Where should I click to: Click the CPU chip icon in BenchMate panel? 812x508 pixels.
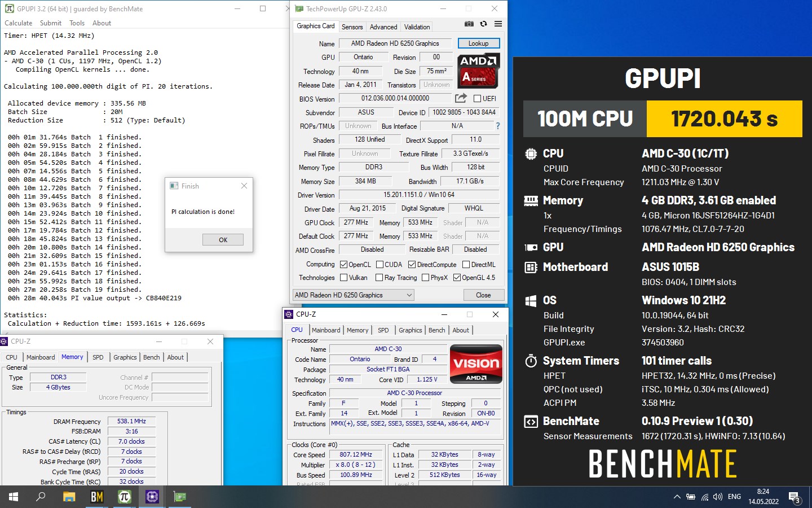531,154
